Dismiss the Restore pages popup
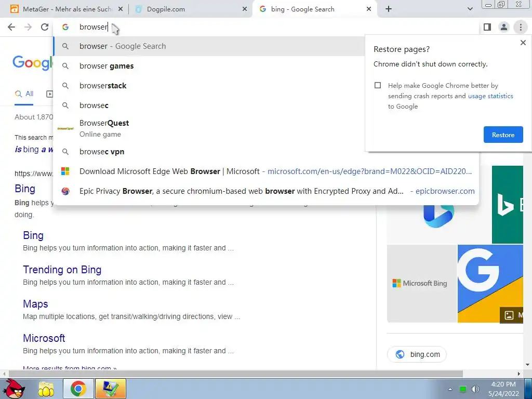The height and width of the screenshot is (399, 532). [523, 43]
